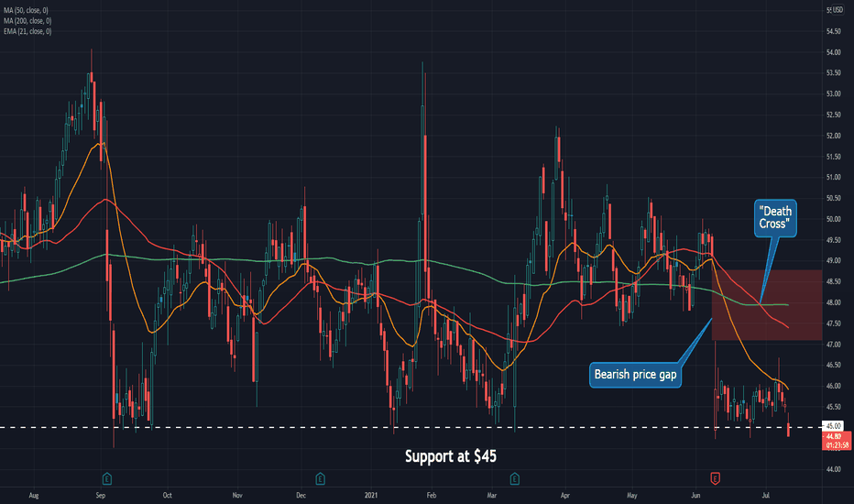Click the Dec label on time axis
Image resolution: width=854 pixels, height=504 pixels.
click(x=301, y=495)
